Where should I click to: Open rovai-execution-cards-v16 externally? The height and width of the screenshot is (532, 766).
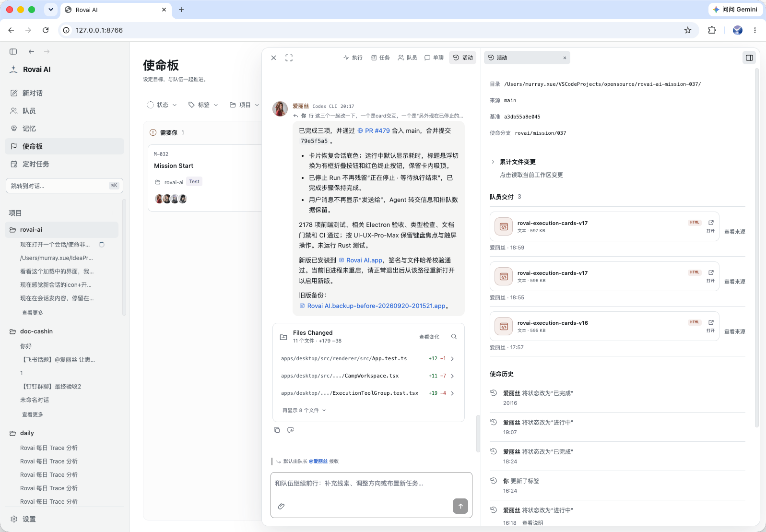click(x=710, y=326)
